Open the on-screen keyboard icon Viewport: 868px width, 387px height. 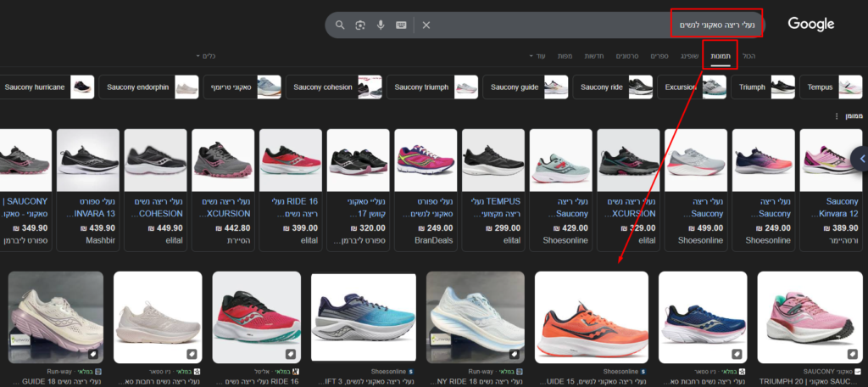[x=401, y=25]
